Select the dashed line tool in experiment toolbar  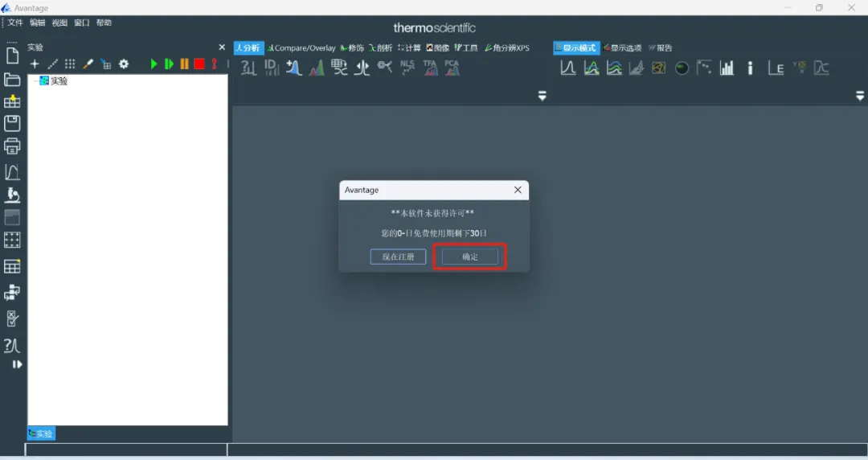click(x=52, y=64)
